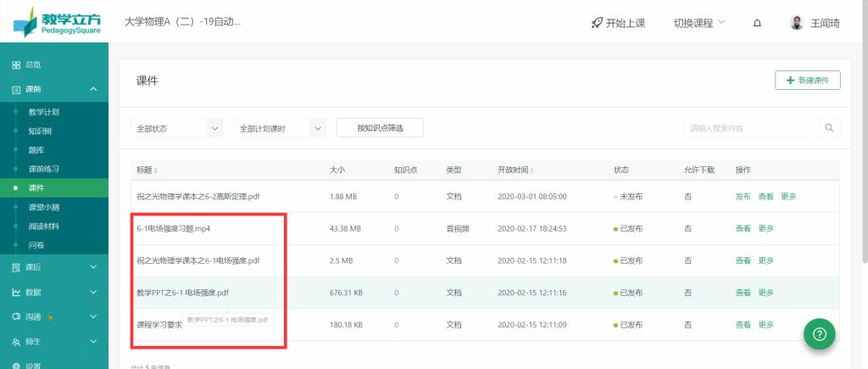
Task: Select 教学计划 in the sidebar
Action: click(x=43, y=112)
